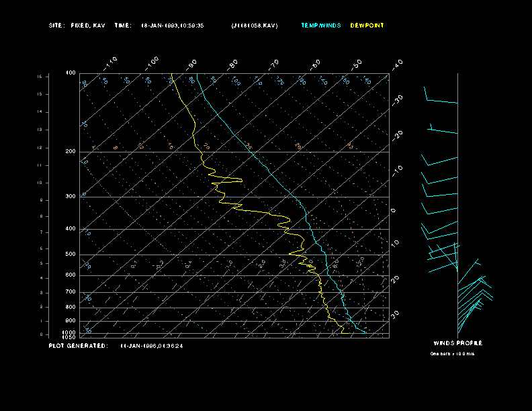The height and width of the screenshot is (411, 532).
Task: Click the -80 temperature axis label
Action: coord(232,64)
